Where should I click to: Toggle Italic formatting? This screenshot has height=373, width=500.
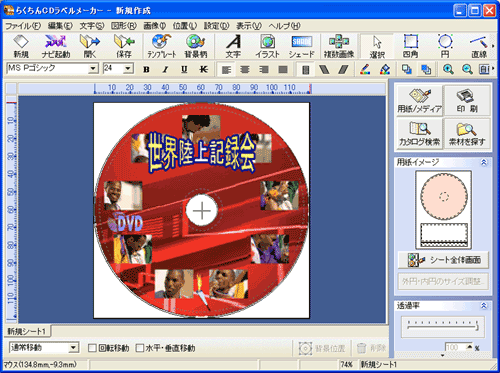click(x=165, y=69)
